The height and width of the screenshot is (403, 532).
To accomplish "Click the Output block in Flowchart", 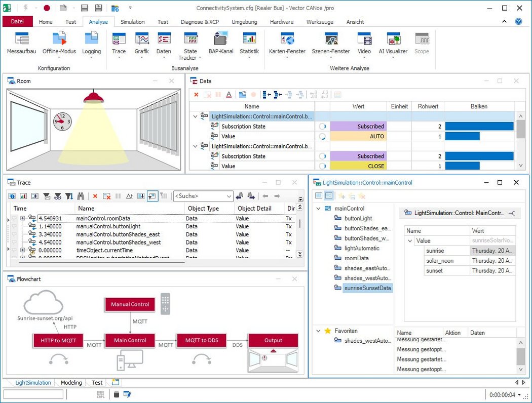I will click(x=273, y=340).
